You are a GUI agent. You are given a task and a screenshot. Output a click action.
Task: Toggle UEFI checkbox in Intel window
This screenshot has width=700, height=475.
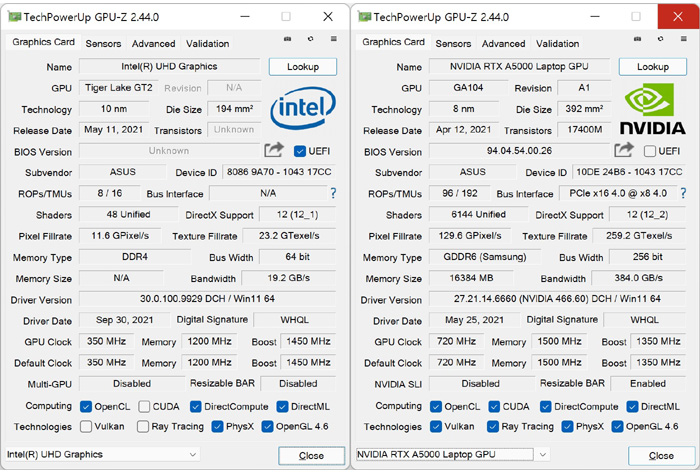[300, 151]
